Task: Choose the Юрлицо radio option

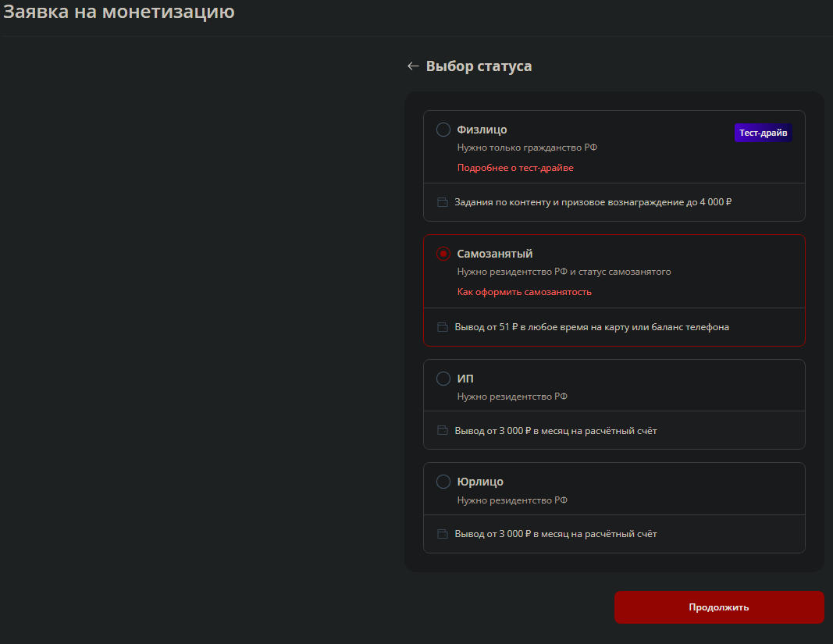Action: (x=443, y=482)
